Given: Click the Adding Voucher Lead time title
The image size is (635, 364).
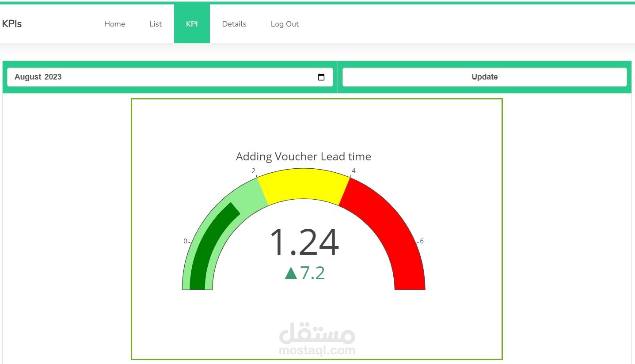Looking at the screenshot, I should pos(303,156).
